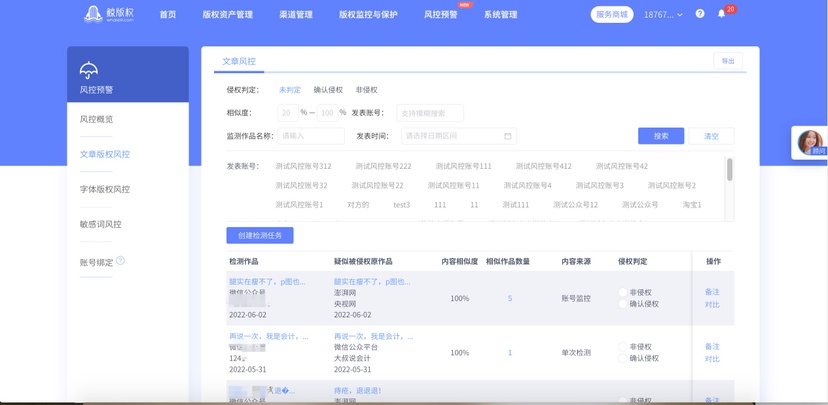Click the 清空 clear button
This screenshot has width=828, height=405.
point(711,136)
